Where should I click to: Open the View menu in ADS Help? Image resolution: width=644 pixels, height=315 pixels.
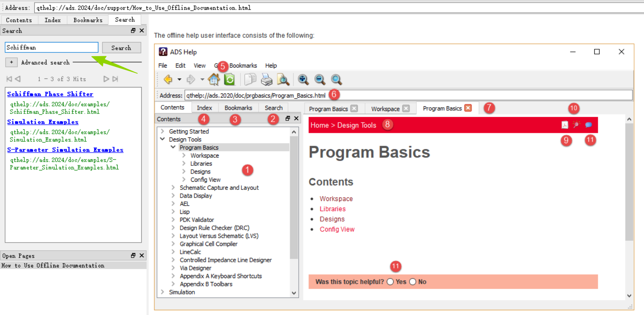click(x=199, y=66)
